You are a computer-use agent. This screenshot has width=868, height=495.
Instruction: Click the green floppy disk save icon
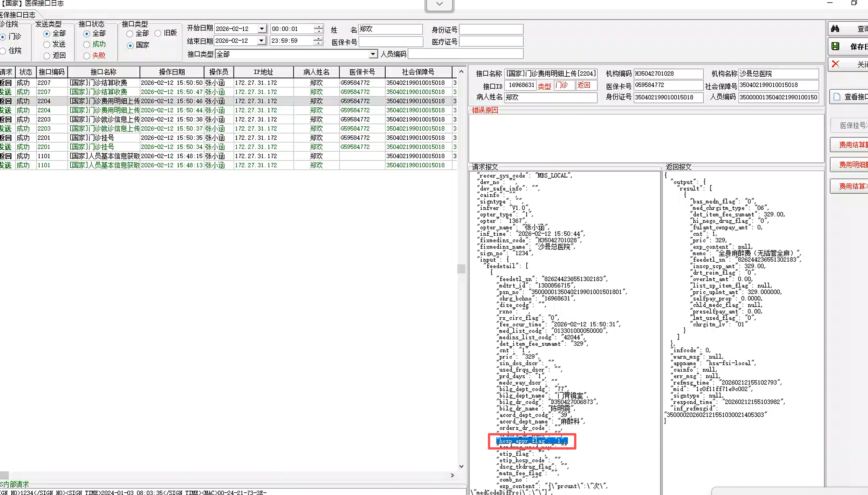(836, 46)
